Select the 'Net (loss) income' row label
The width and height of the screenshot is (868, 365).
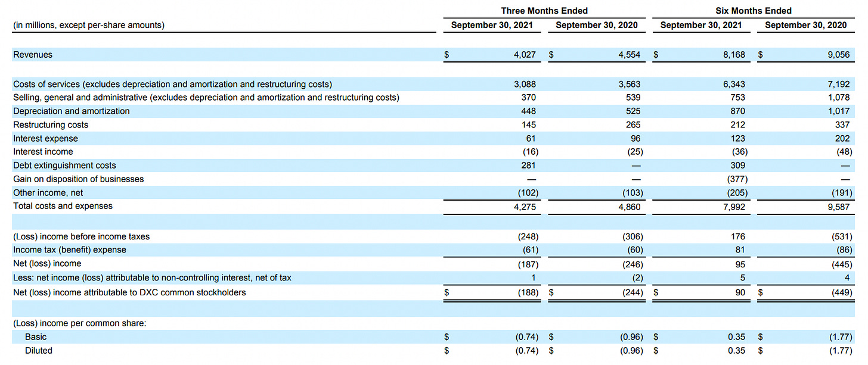[47, 263]
